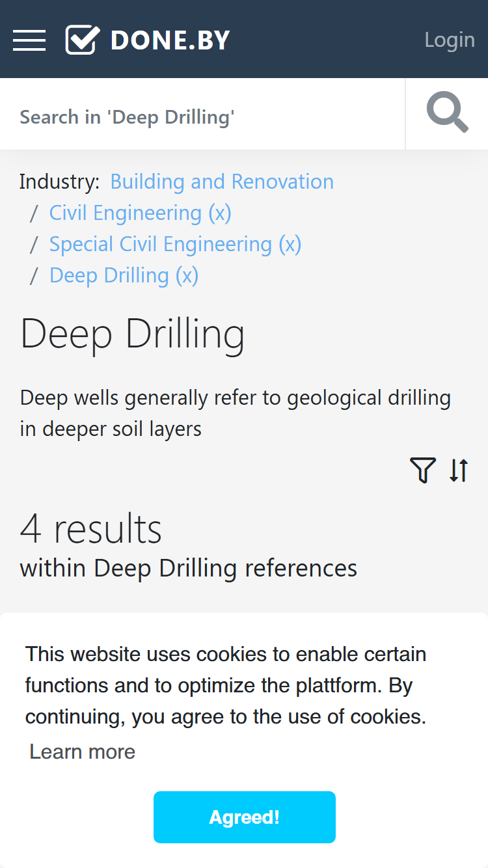Go to Building and Renovation industry
Viewport: 488px width, 868px height.
222,182
